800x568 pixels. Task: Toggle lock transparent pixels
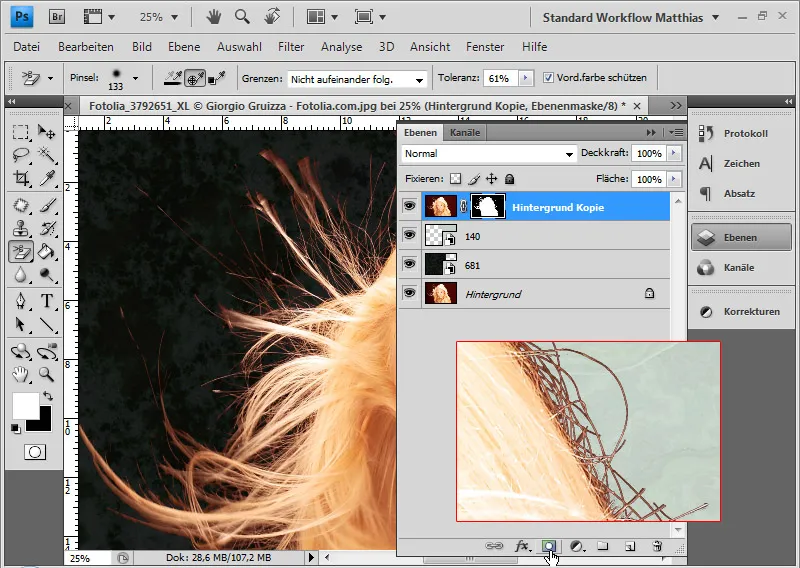click(x=455, y=179)
